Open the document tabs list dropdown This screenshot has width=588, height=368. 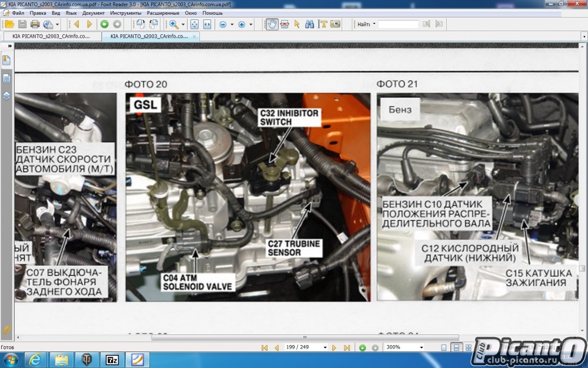(584, 37)
